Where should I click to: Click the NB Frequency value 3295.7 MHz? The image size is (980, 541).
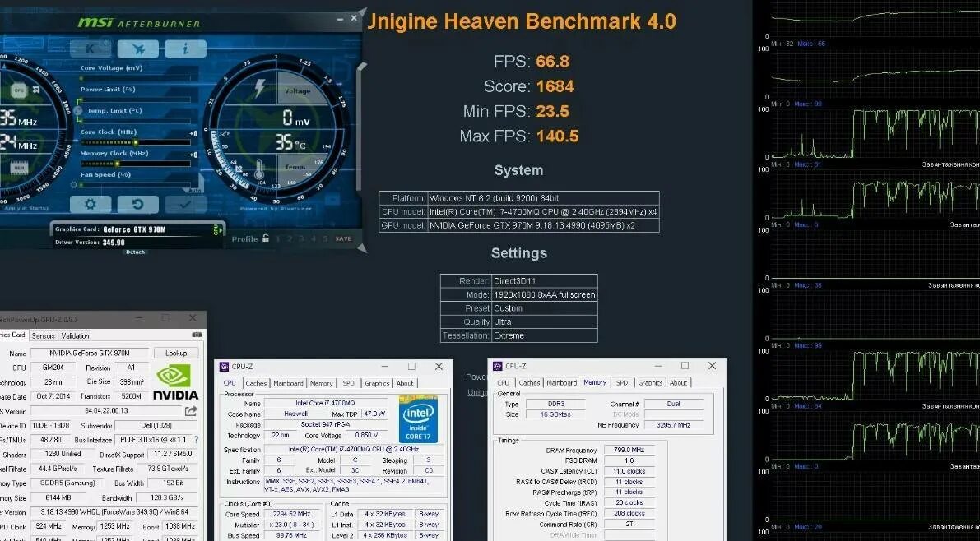674,425
